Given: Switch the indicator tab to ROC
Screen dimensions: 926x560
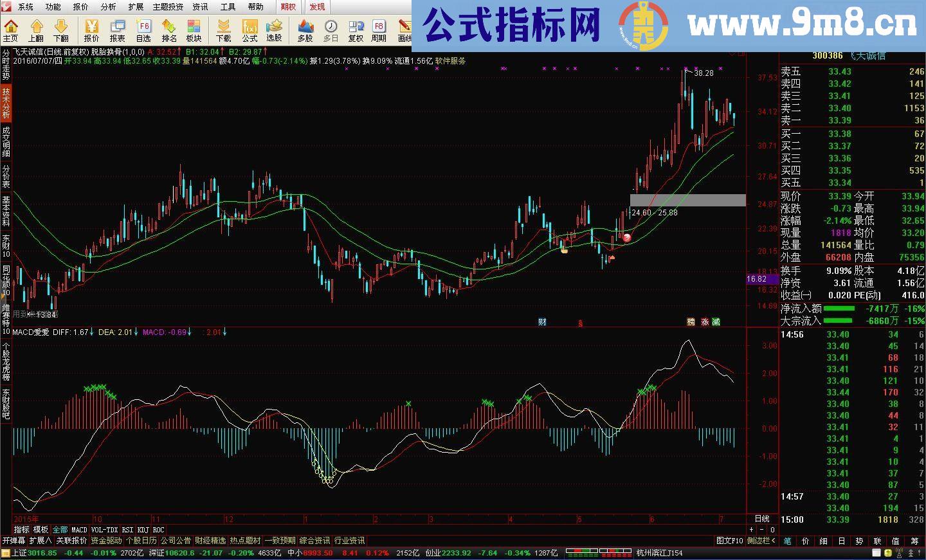Looking at the screenshot, I should (158, 530).
